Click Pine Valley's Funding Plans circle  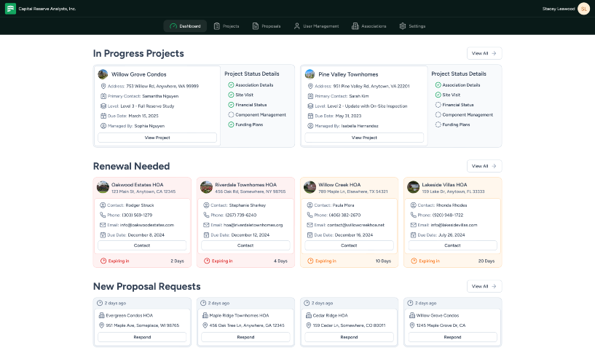(x=438, y=124)
